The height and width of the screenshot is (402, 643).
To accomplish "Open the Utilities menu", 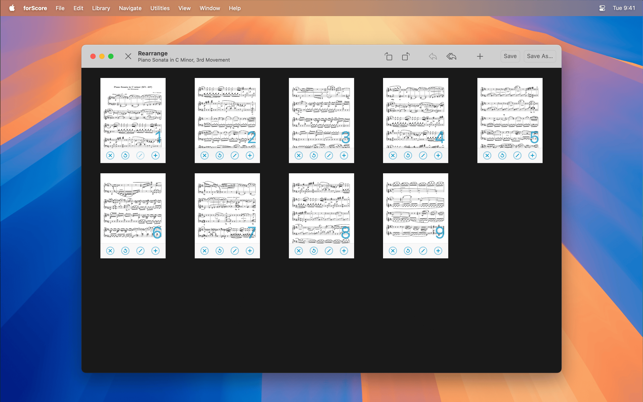I will tap(160, 8).
